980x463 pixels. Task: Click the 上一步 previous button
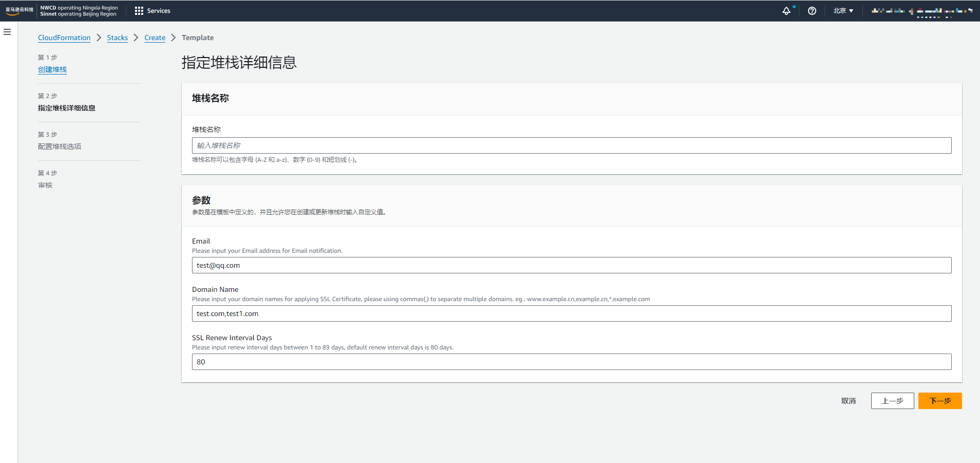[892, 401]
